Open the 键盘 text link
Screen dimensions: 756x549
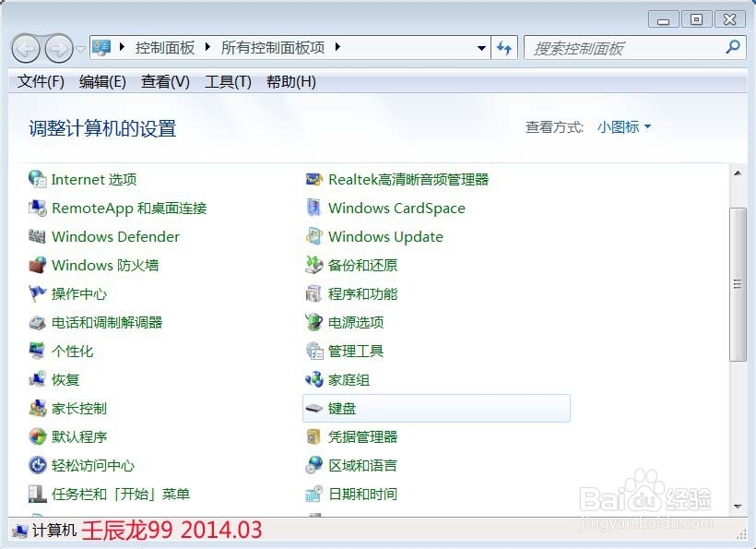(342, 409)
